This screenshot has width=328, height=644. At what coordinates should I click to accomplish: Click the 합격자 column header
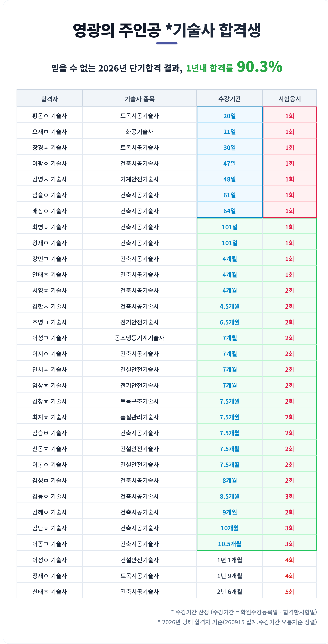[x=49, y=99]
